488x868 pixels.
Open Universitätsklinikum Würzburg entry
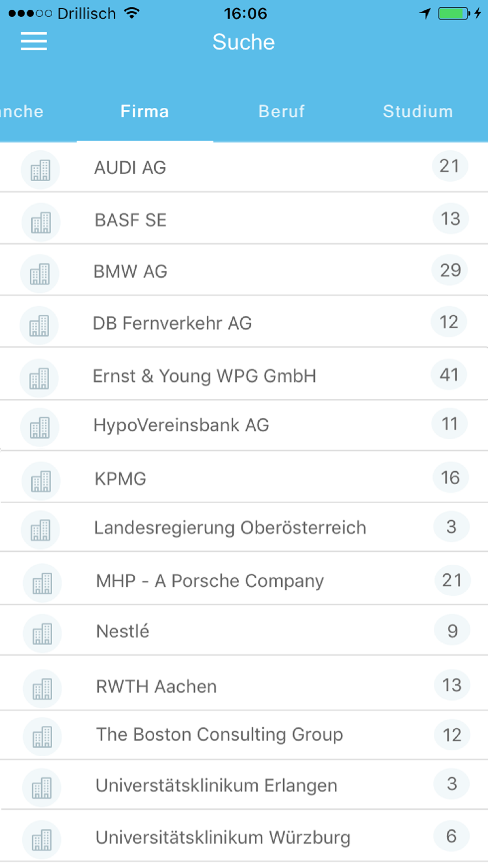click(244, 836)
